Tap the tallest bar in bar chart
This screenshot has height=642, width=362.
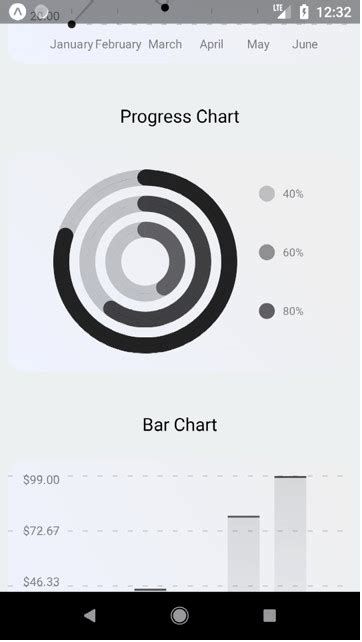[x=290, y=534]
